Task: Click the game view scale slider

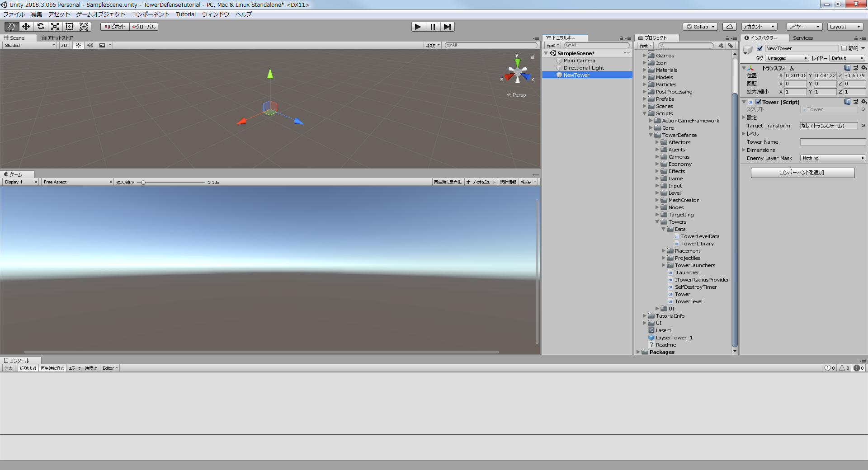Action: pyautogui.click(x=171, y=183)
